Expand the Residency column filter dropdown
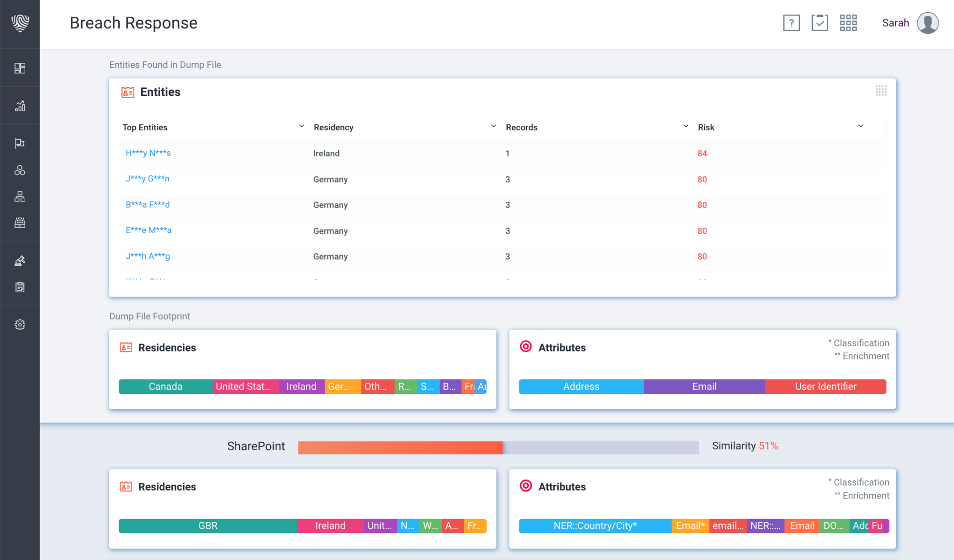This screenshot has height=560, width=954. 493,126
